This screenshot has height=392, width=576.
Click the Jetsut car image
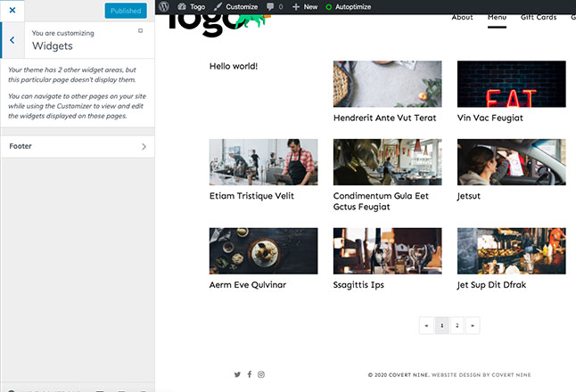[x=511, y=162]
